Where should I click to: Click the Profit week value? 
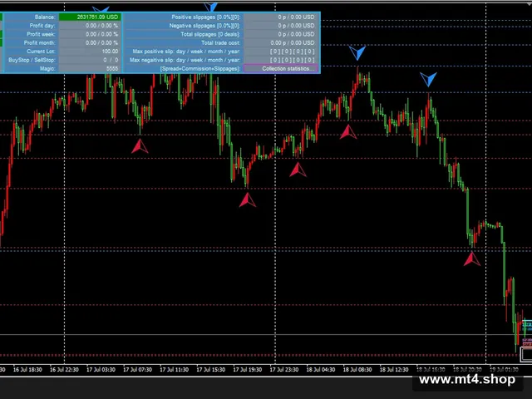point(101,34)
